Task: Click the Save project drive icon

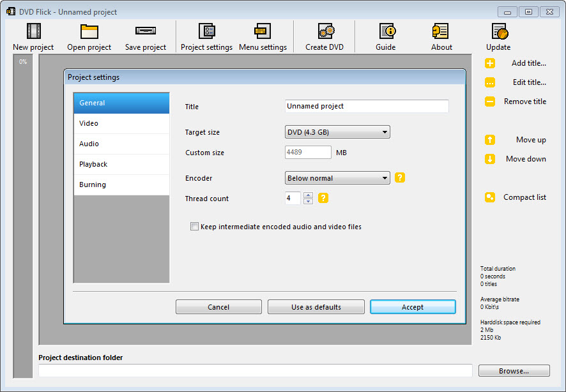Action: point(146,31)
